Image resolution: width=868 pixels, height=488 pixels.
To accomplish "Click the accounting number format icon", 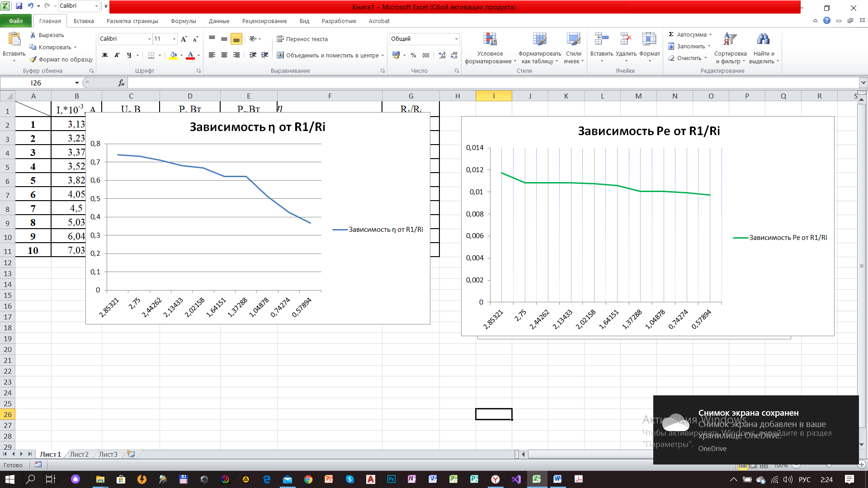I will click(396, 55).
